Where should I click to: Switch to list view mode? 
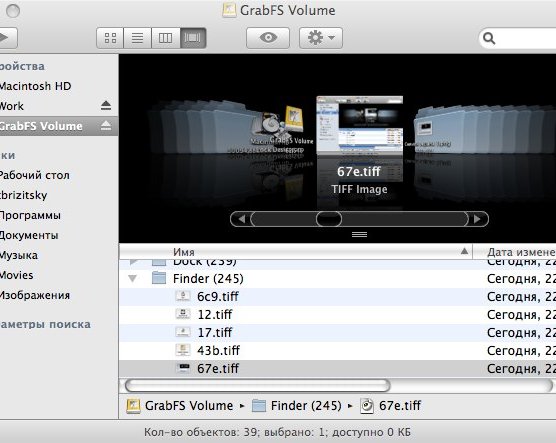click(138, 38)
